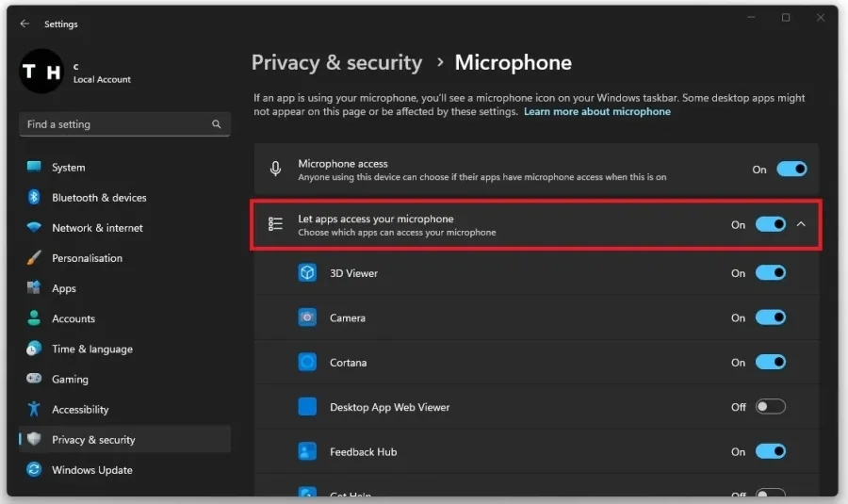Click the 3D Viewer app name
This screenshot has height=504, width=848.
pos(353,273)
